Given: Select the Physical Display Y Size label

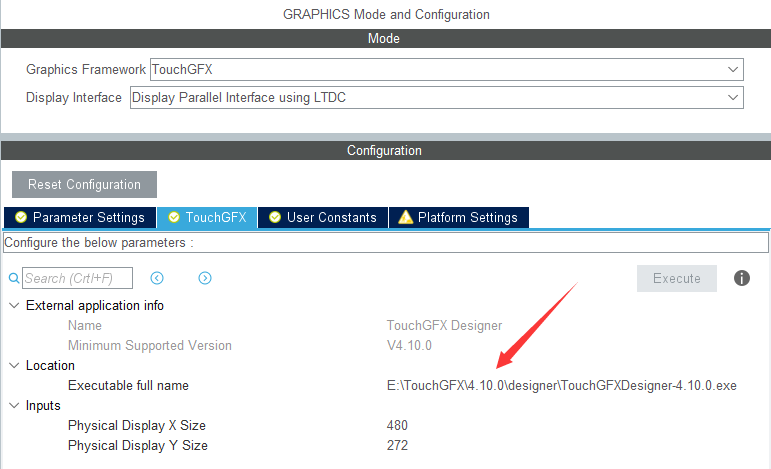Looking at the screenshot, I should point(138,445).
